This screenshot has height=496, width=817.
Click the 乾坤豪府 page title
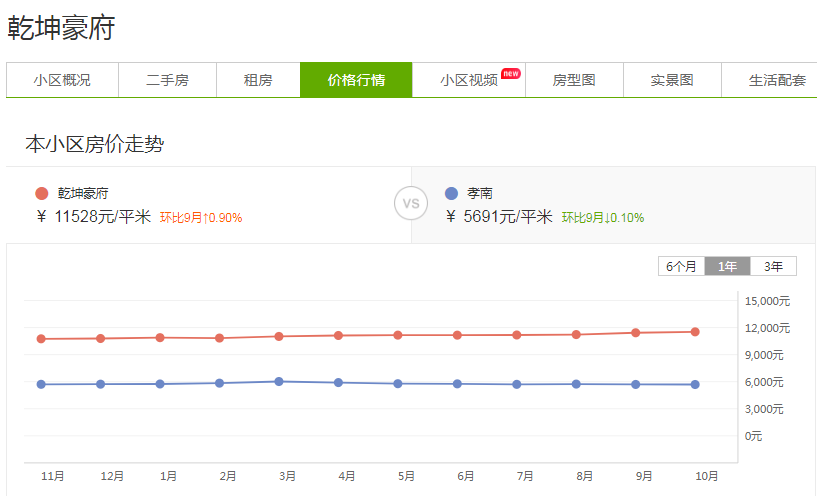(62, 28)
